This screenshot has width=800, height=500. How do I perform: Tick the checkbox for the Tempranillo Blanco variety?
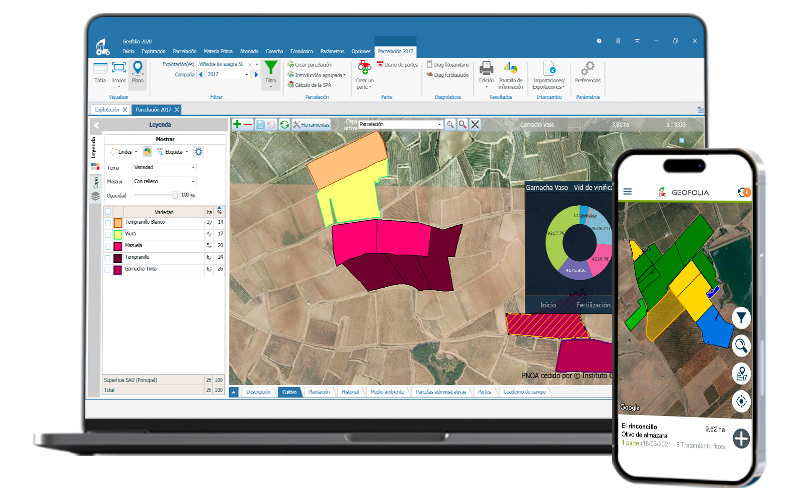point(108,223)
